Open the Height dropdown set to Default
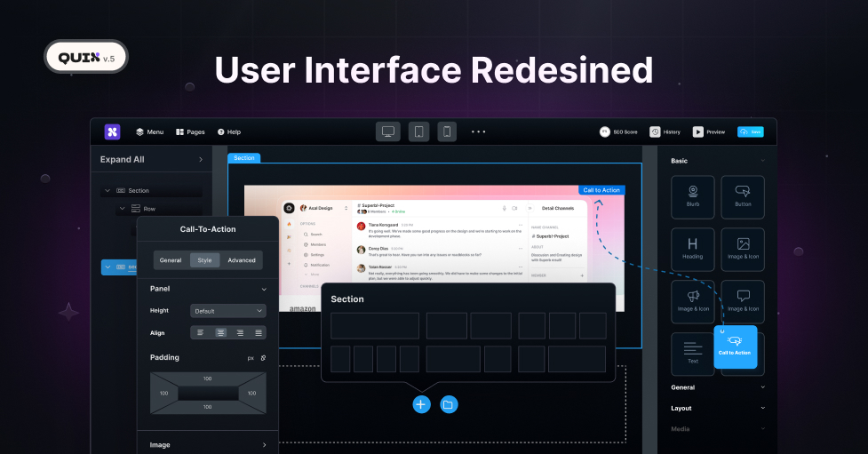868x454 pixels. [228, 311]
